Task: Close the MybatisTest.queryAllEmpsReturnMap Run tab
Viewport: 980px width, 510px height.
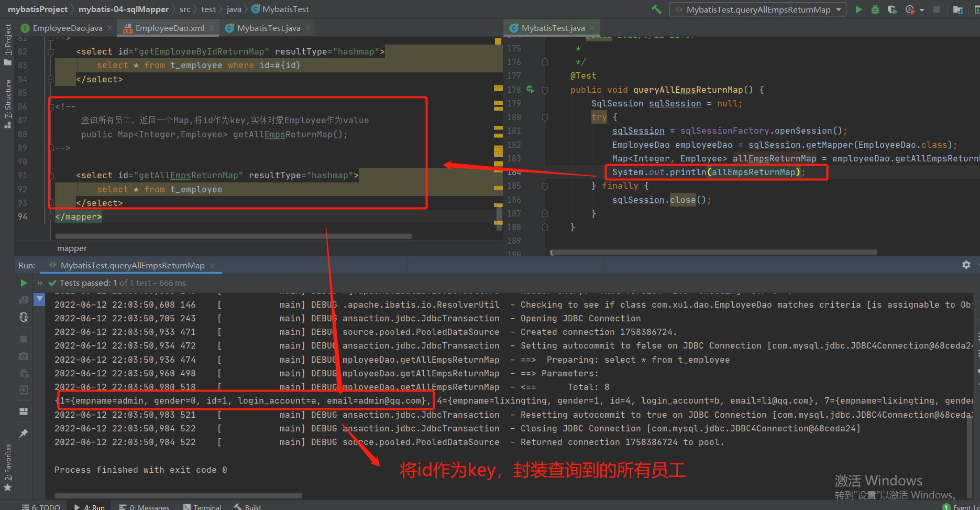Action: point(212,266)
